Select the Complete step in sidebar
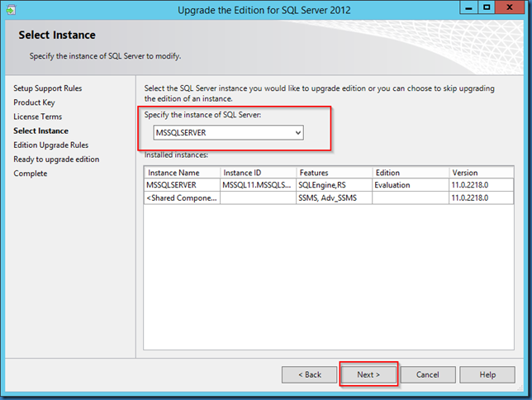The height and width of the screenshot is (400, 532). point(31,174)
